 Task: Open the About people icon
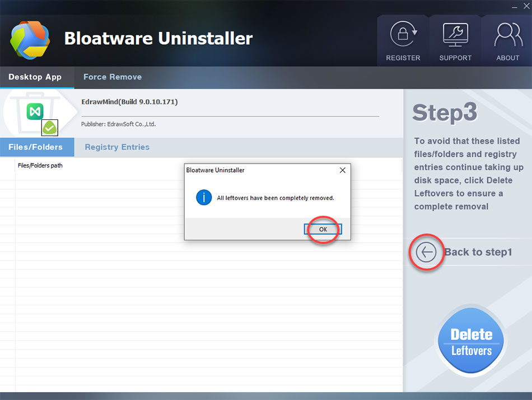click(x=508, y=34)
